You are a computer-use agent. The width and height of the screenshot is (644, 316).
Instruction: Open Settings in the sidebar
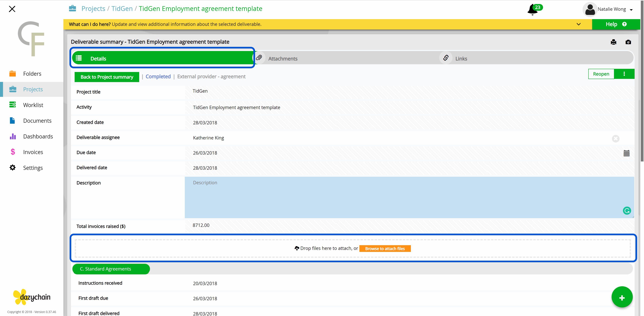32,168
